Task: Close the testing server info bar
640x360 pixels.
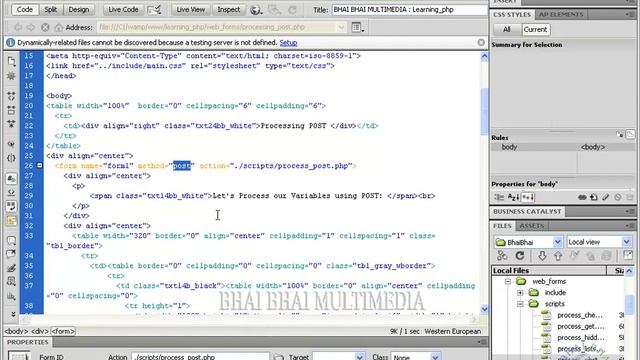Action: (x=481, y=42)
